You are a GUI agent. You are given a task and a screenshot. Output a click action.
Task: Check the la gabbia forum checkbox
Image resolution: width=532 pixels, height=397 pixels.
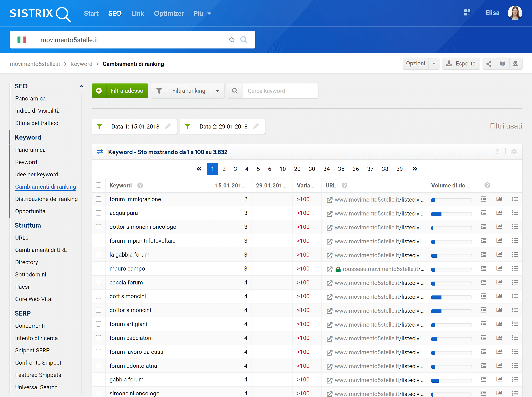pyautogui.click(x=98, y=255)
